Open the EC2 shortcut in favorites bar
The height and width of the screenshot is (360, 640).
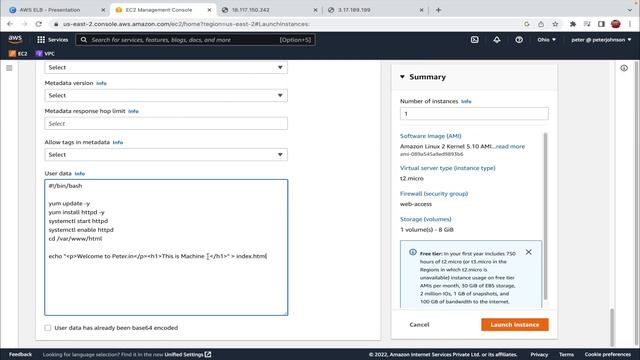point(18,53)
